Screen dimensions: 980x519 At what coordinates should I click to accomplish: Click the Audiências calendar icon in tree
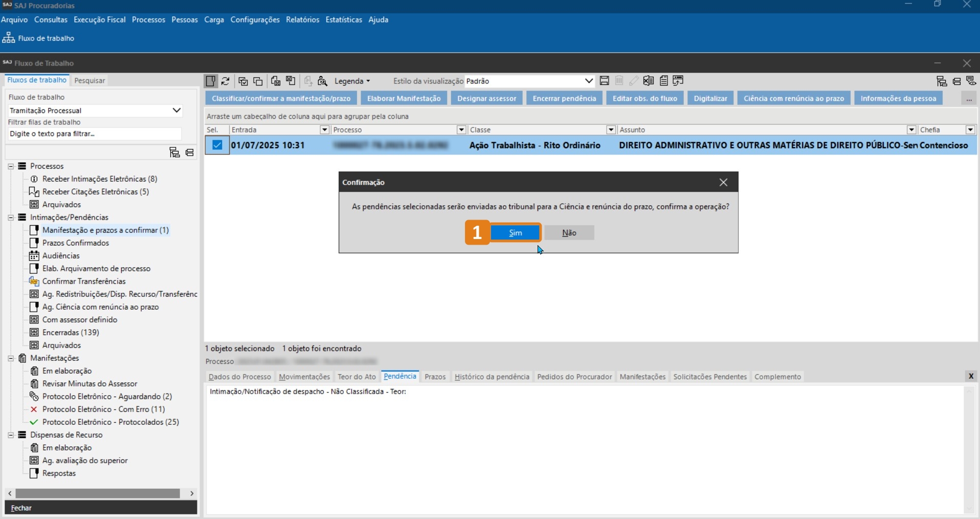(34, 255)
